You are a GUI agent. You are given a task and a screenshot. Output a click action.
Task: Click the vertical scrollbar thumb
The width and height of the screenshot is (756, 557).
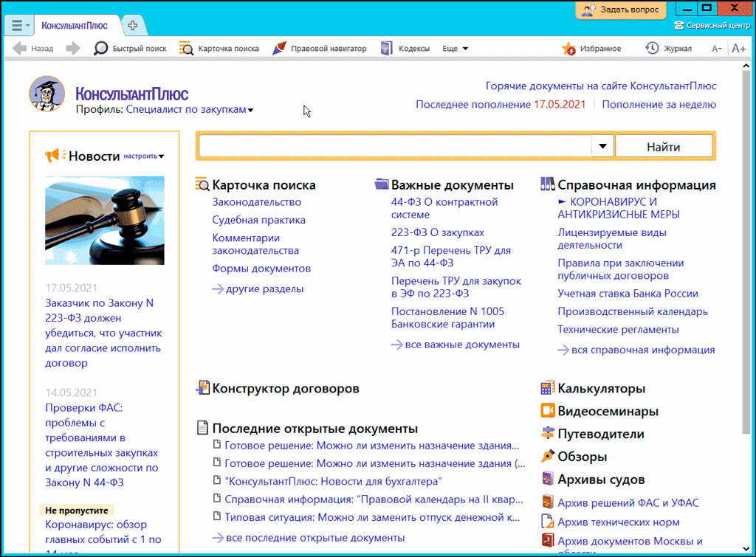pyautogui.click(x=747, y=252)
